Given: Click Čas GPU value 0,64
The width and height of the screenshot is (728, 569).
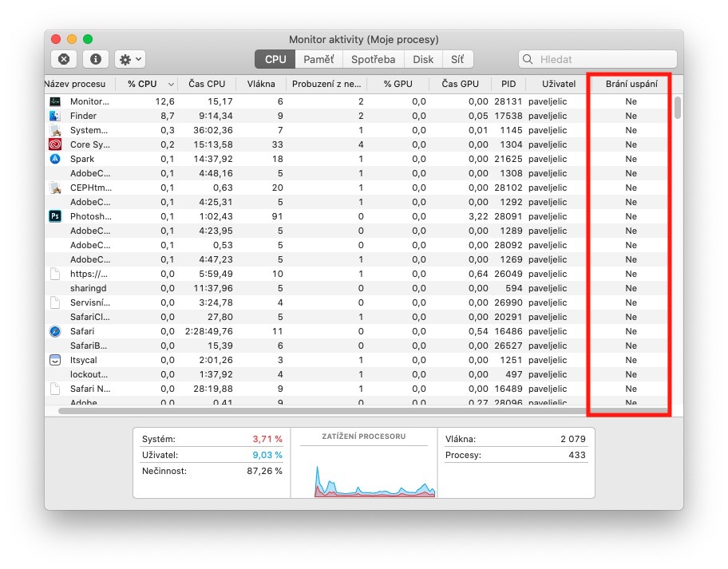Looking at the screenshot, I should 478,274.
